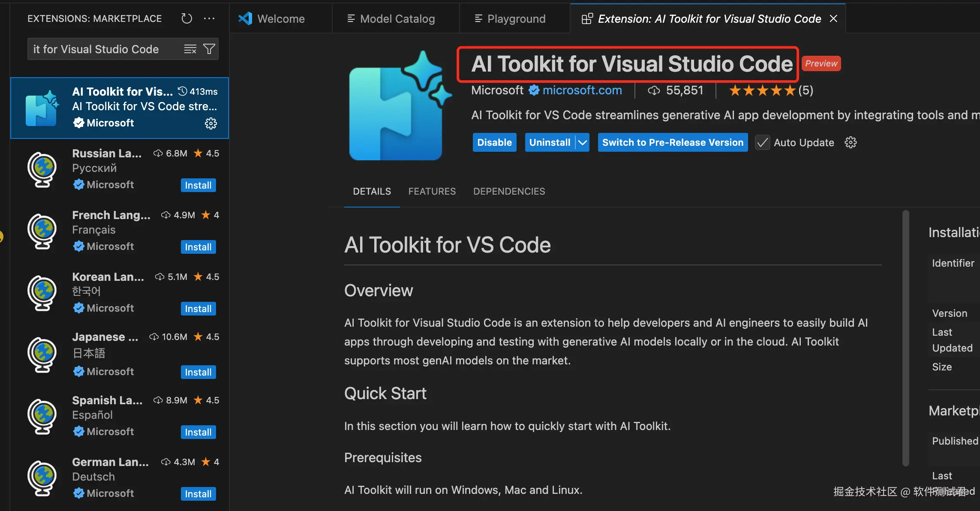Click the five-star rating of the extension

point(762,90)
